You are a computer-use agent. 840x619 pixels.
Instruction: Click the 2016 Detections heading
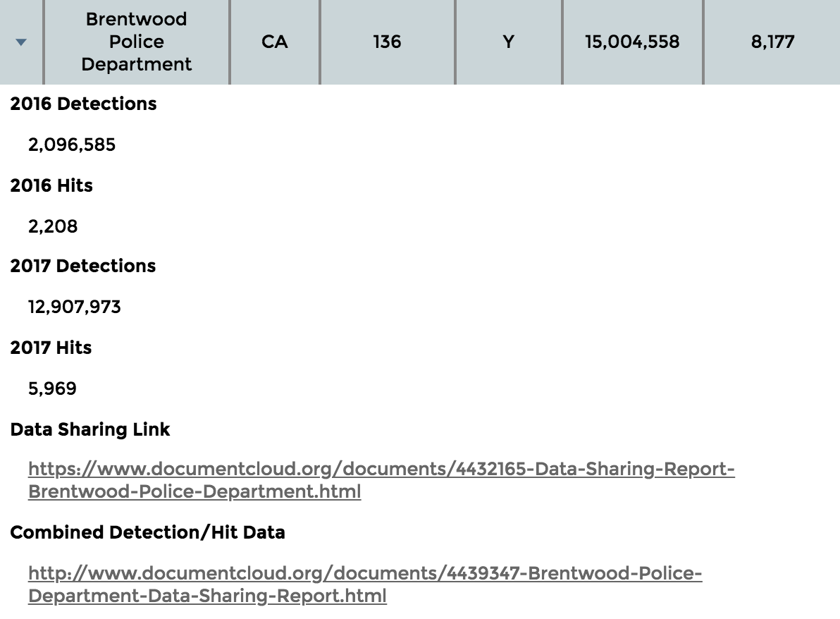[x=83, y=104]
